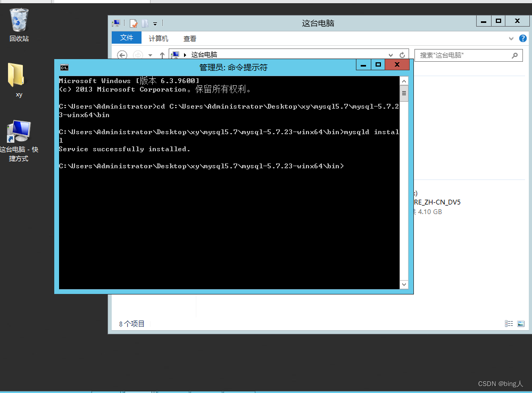The width and height of the screenshot is (532, 393).
Task: Click the scroll down arrow in Command Prompt
Action: click(404, 285)
